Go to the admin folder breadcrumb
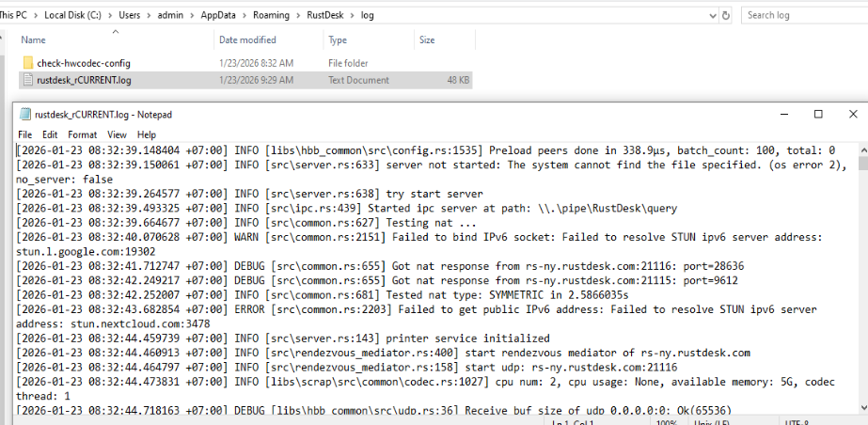Screen dimensions: 868x425 (170, 15)
